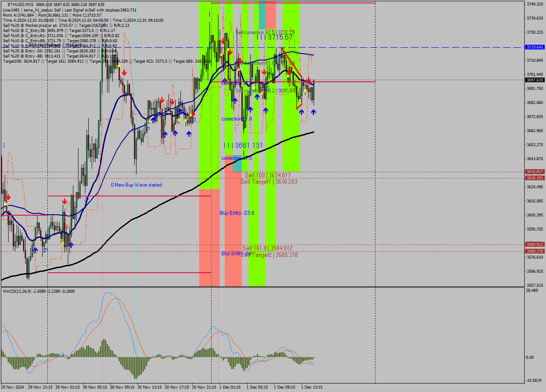Click the 'Buy Entry -23.6' label

(237, 213)
